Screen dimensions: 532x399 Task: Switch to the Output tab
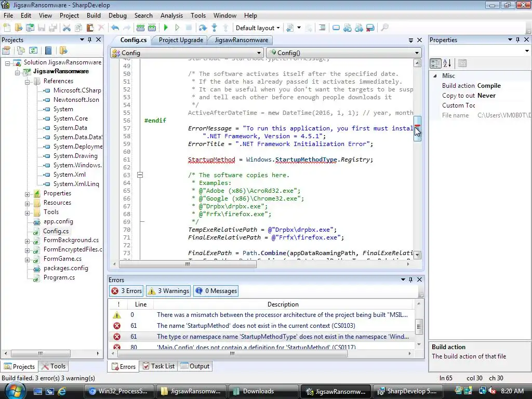point(195,366)
